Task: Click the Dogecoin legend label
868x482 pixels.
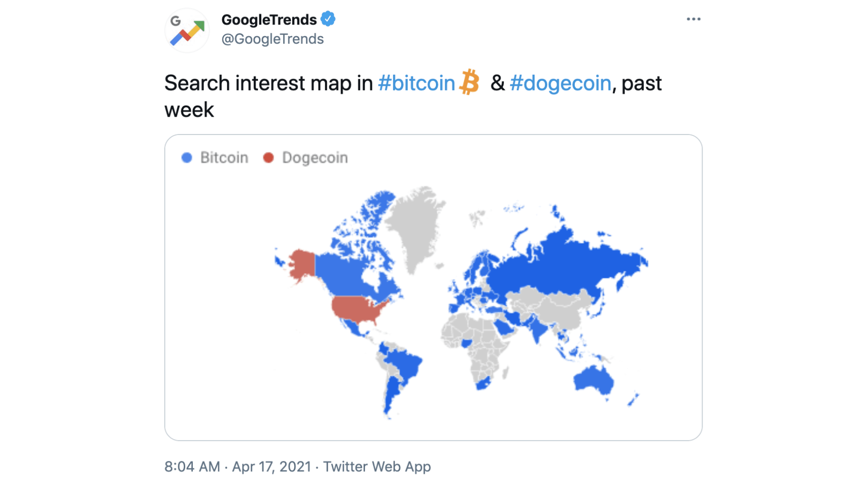Action: point(315,158)
